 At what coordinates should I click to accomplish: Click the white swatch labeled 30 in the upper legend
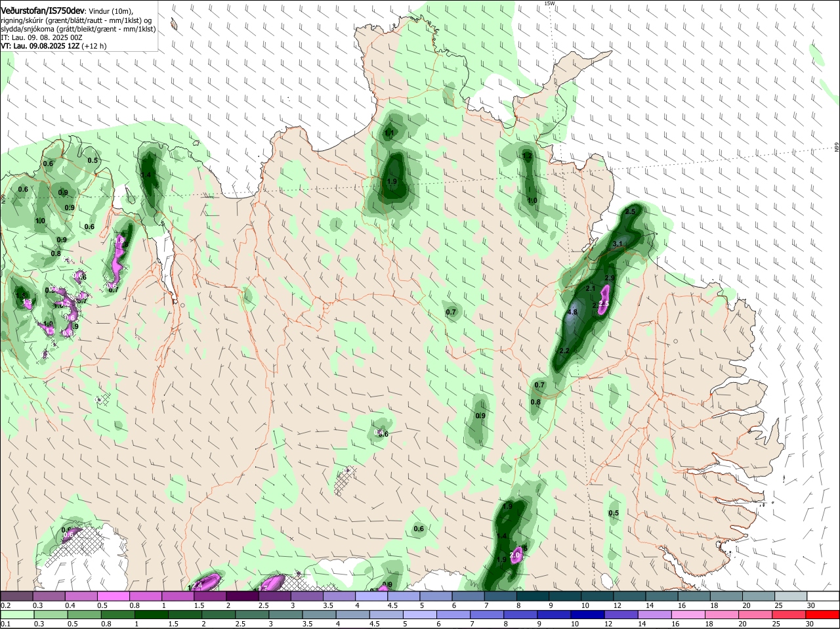coord(823,596)
